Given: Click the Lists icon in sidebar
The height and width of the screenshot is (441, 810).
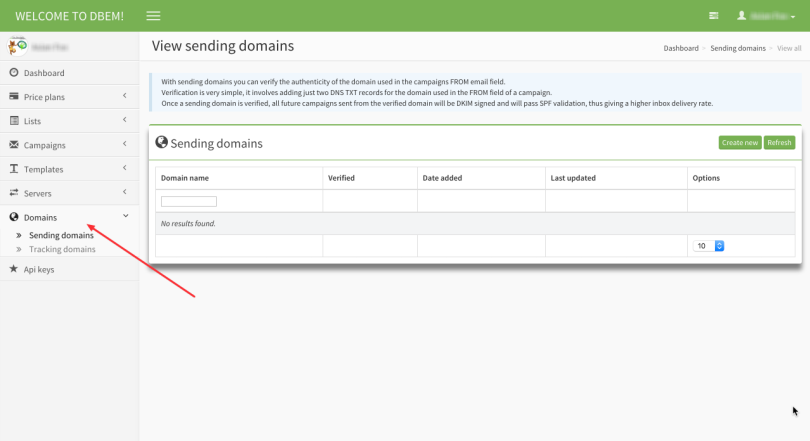Looking at the screenshot, I should tap(14, 121).
